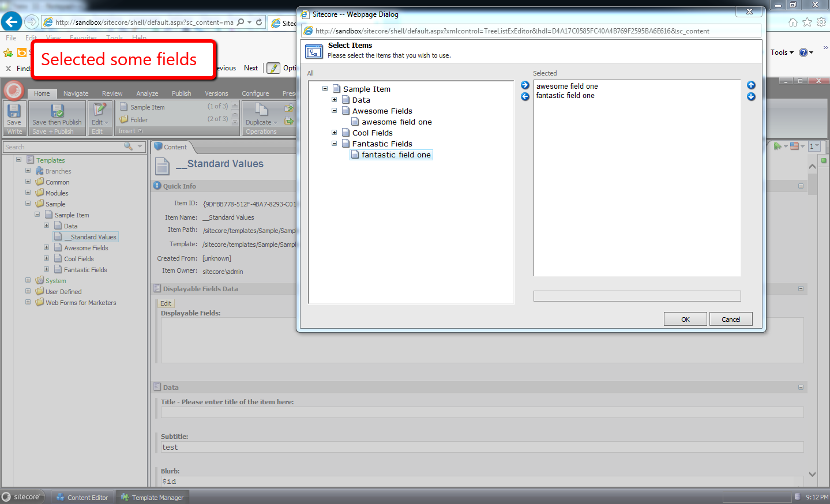This screenshot has width=830, height=504.
Task: Expand the Data node in dialog tree
Action: [334, 100]
